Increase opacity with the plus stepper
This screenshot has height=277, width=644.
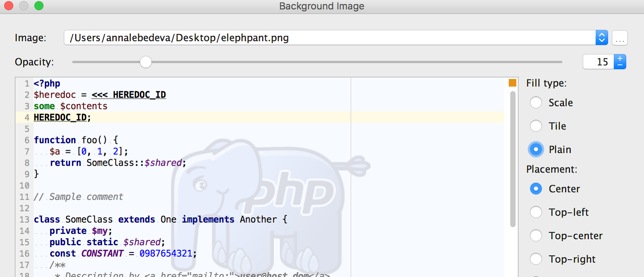(x=620, y=58)
